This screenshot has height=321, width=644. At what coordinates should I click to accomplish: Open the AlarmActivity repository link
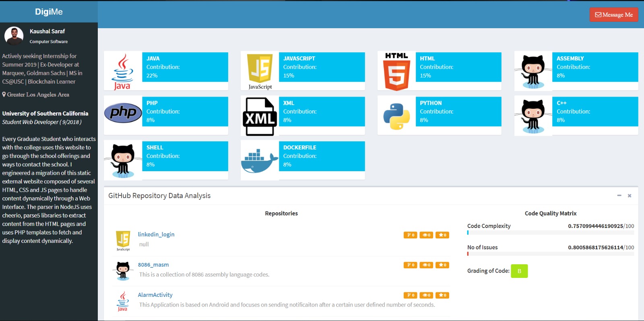[x=155, y=295]
